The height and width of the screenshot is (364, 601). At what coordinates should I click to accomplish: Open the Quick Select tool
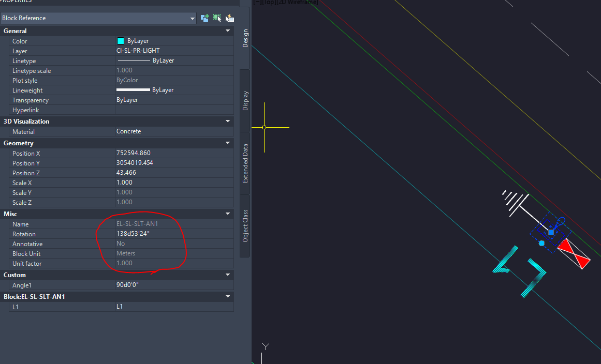pyautogui.click(x=230, y=18)
